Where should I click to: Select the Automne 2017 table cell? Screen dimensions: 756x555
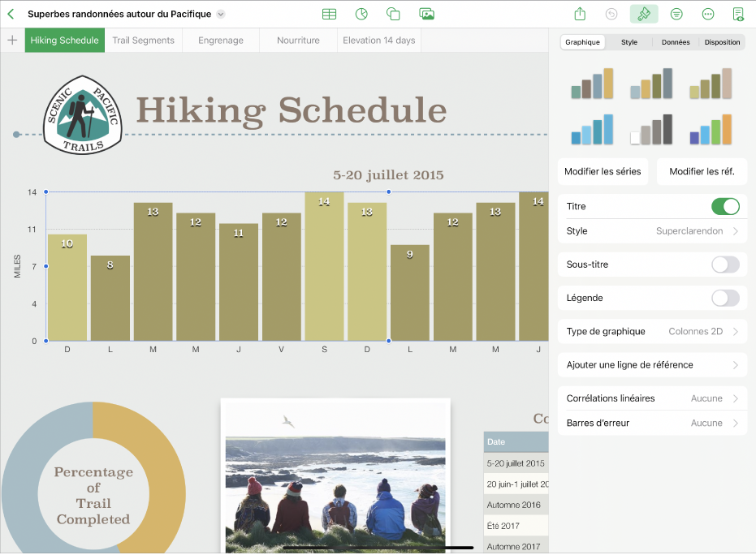tap(516, 546)
